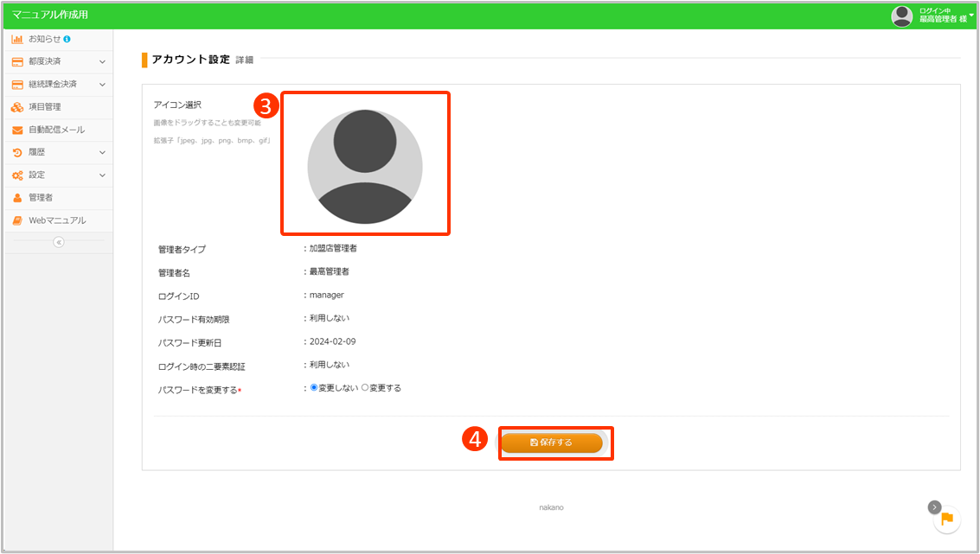The height and width of the screenshot is (554, 980).
Task: Click the 設定 gears icon
Action: coord(17,175)
